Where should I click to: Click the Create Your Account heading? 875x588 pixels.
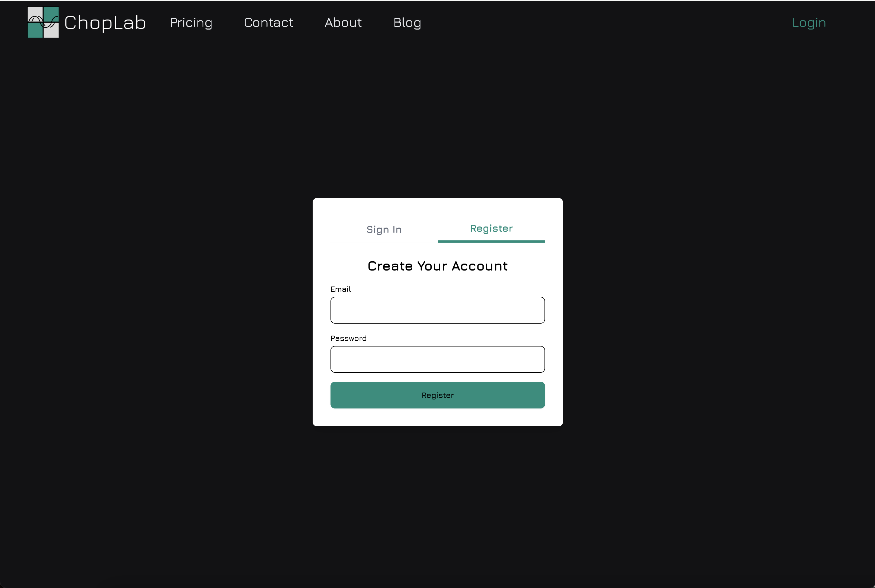(437, 266)
